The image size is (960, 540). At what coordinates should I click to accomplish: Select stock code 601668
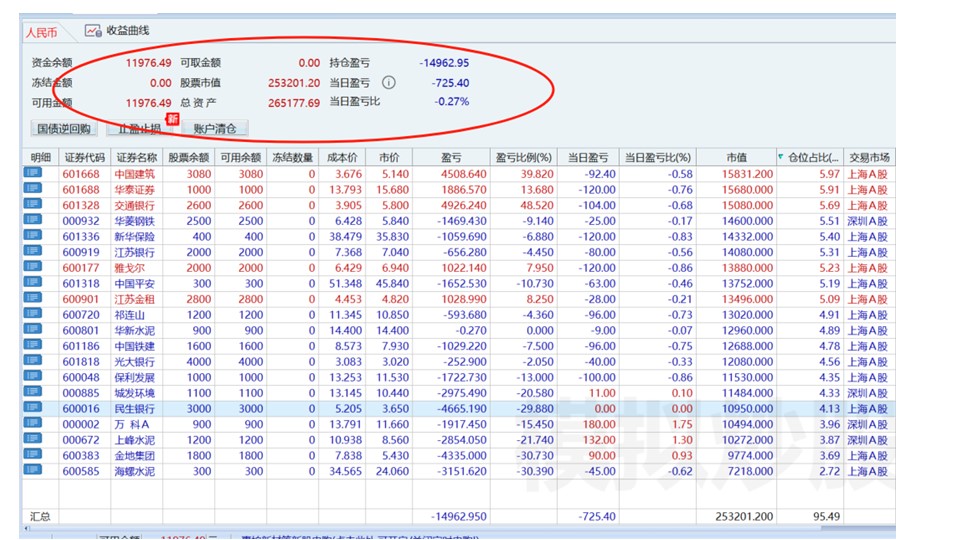coord(81,174)
